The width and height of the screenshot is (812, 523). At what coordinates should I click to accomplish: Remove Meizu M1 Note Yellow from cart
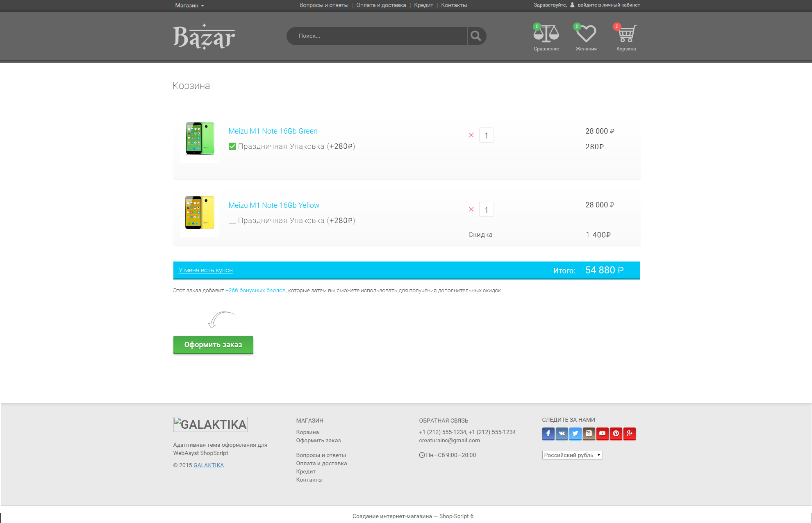click(x=471, y=209)
